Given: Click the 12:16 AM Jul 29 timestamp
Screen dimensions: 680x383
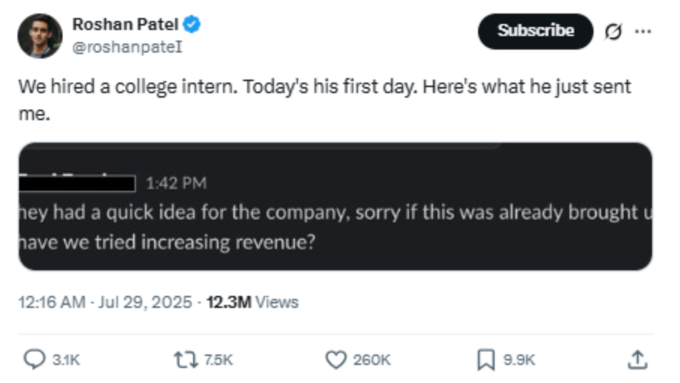Looking at the screenshot, I should pos(105,302).
